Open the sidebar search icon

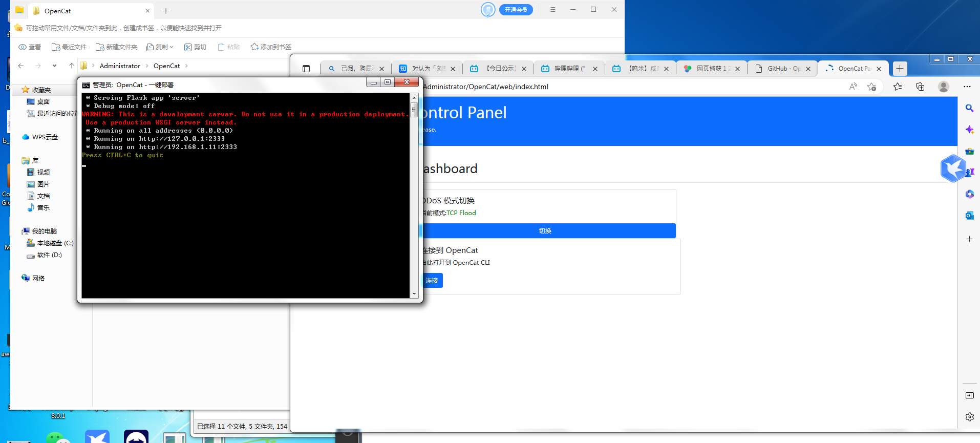[969, 108]
